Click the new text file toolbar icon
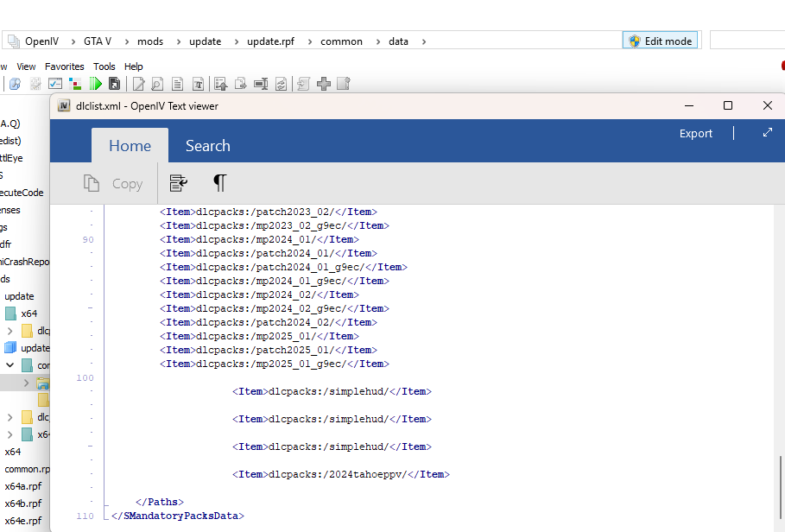This screenshot has width=785, height=532. click(x=178, y=84)
